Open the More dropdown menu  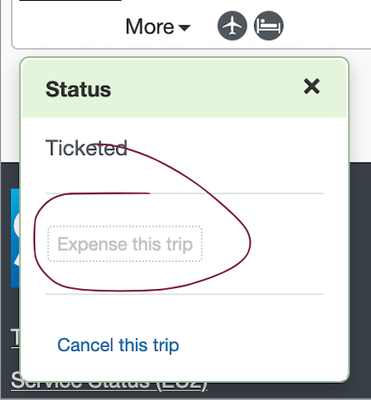point(158,27)
